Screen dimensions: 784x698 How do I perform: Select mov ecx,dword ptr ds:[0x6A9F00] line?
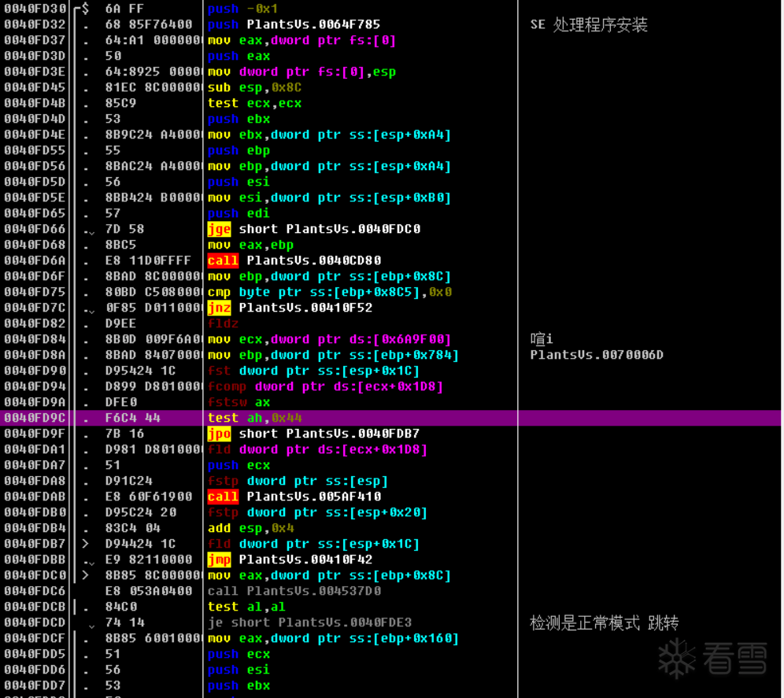coord(330,339)
